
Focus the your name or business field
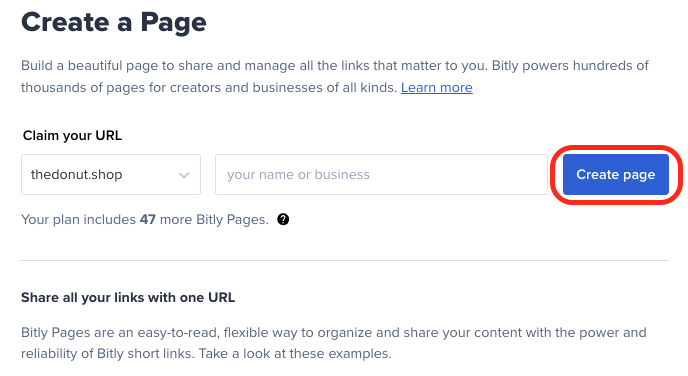(x=381, y=174)
